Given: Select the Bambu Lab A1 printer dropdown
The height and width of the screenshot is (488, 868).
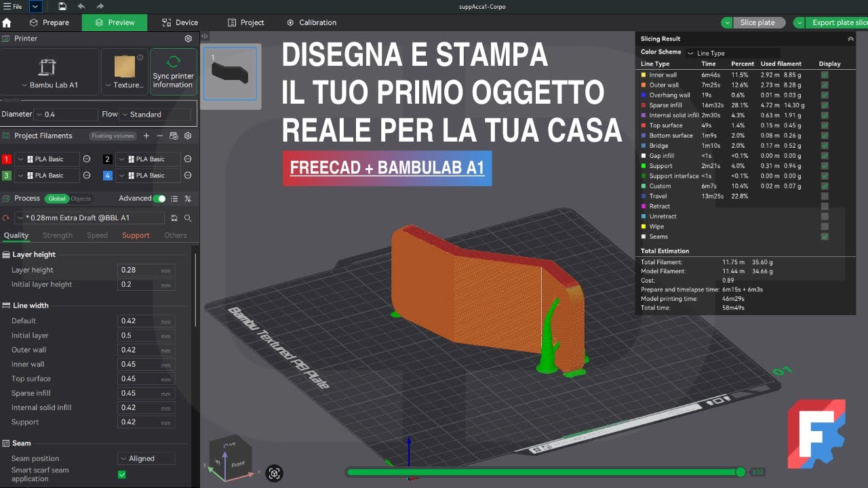Looking at the screenshot, I should tap(49, 72).
